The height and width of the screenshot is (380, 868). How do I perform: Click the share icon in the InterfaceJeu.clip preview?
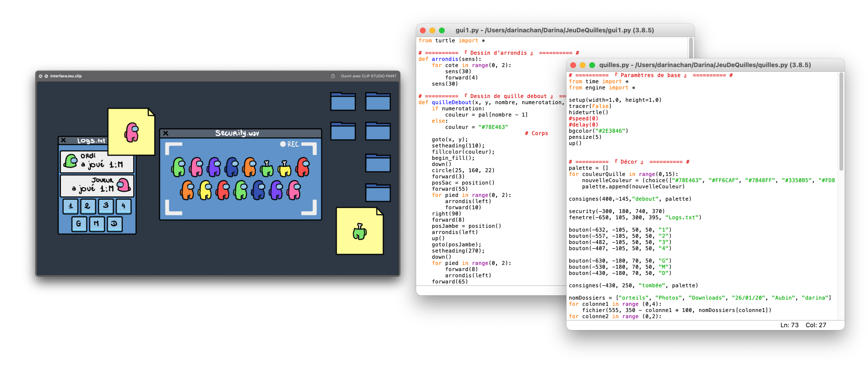pyautogui.click(x=333, y=76)
